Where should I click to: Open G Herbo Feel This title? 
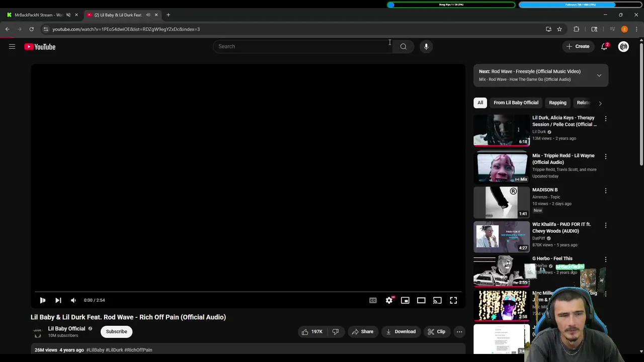tap(552, 258)
